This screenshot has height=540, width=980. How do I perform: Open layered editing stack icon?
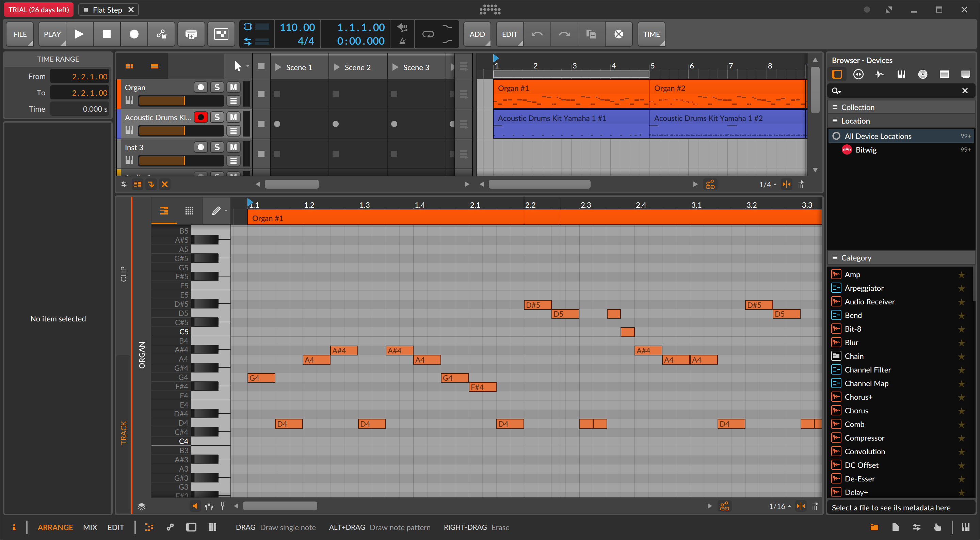click(x=142, y=507)
